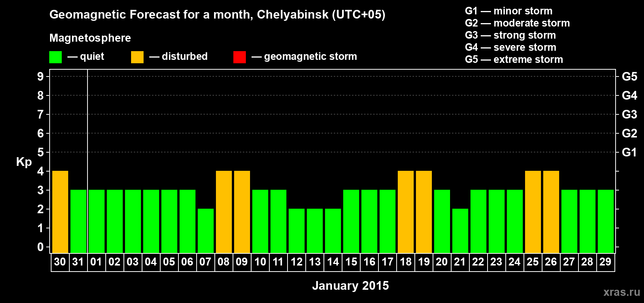Click date label 14 on the x-axis
This screenshot has height=303, width=644.
pos(333,262)
